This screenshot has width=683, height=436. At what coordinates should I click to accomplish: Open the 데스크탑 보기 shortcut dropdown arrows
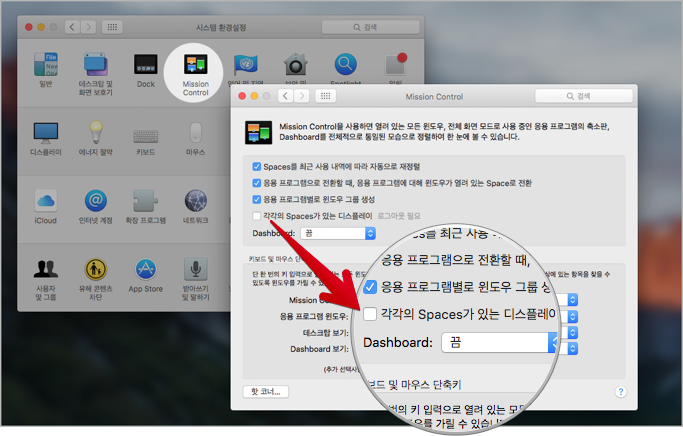(573, 333)
